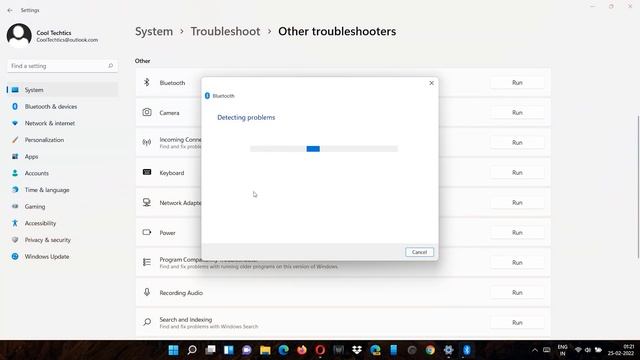Open Task View on the taskbar
Screen dimensions: 640x360
point(210,350)
